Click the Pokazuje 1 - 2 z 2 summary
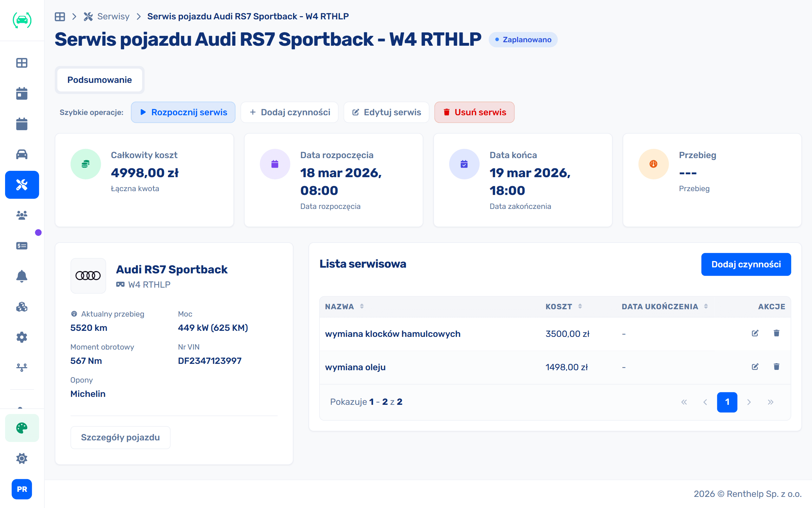The height and width of the screenshot is (508, 812). coord(366,402)
